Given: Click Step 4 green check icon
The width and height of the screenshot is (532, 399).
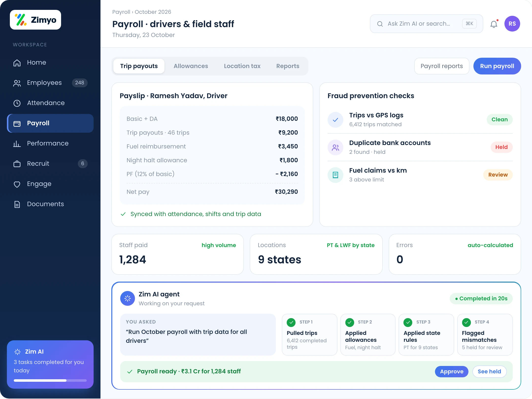Looking at the screenshot, I should pyautogui.click(x=466, y=322).
